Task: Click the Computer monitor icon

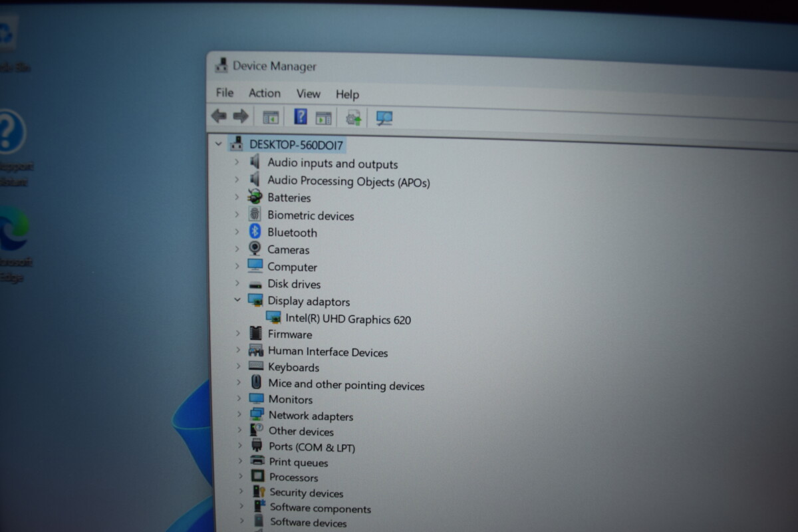Action: (255, 266)
